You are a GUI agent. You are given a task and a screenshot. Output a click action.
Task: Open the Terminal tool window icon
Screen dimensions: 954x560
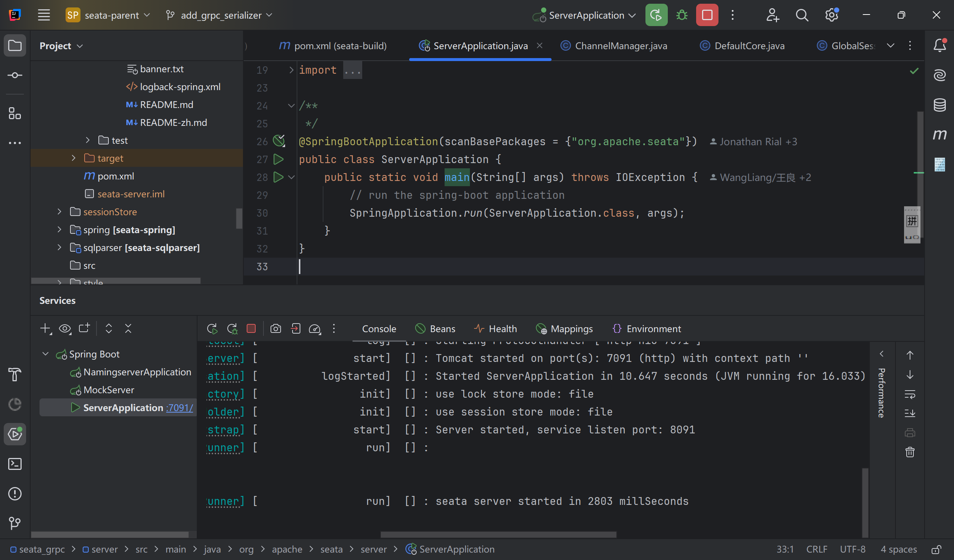click(15, 464)
